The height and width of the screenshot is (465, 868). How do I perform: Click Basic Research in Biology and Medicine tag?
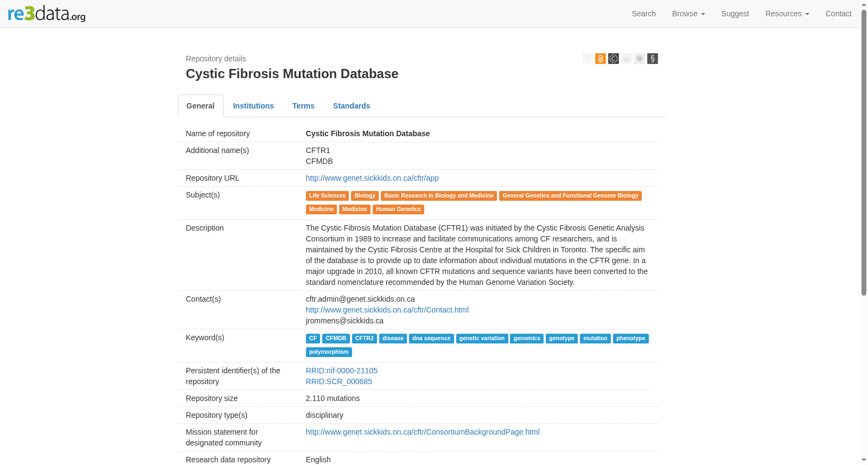click(x=439, y=196)
